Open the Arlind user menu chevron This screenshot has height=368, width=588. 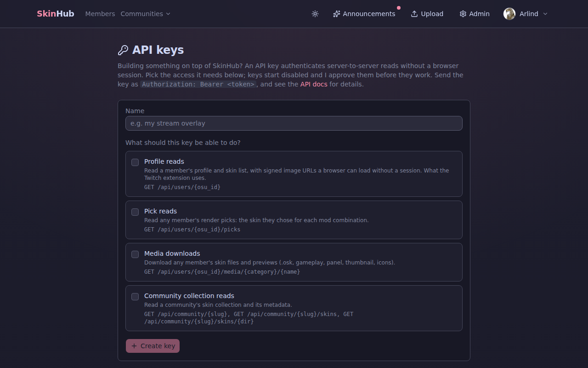click(x=545, y=14)
